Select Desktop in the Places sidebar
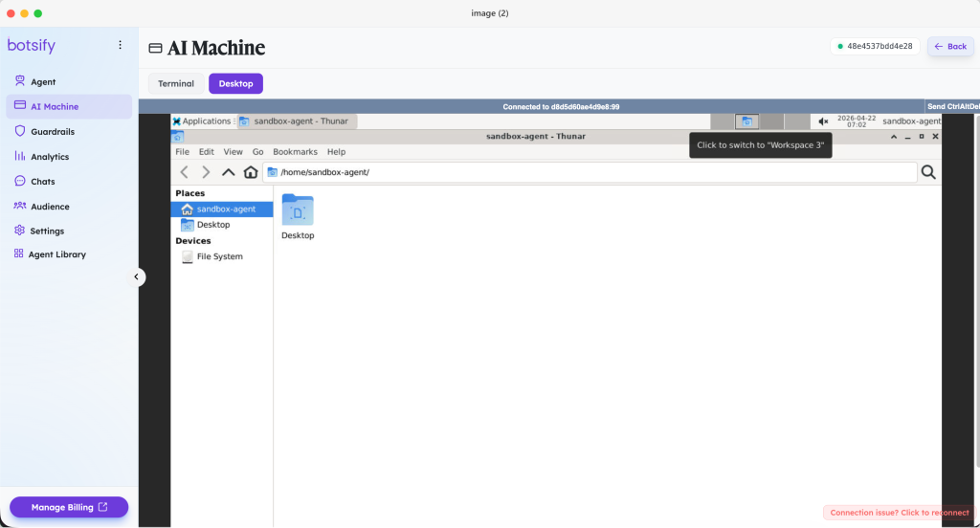 (222, 225)
